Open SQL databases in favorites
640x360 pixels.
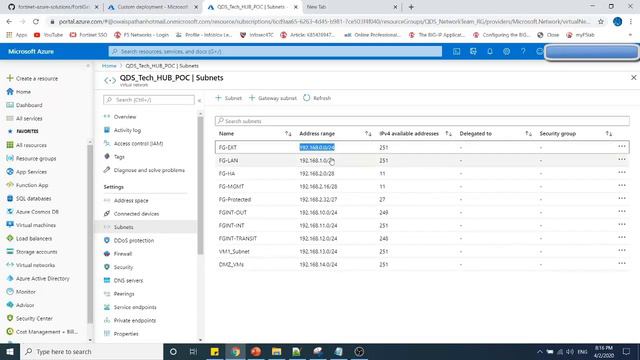pos(29,198)
